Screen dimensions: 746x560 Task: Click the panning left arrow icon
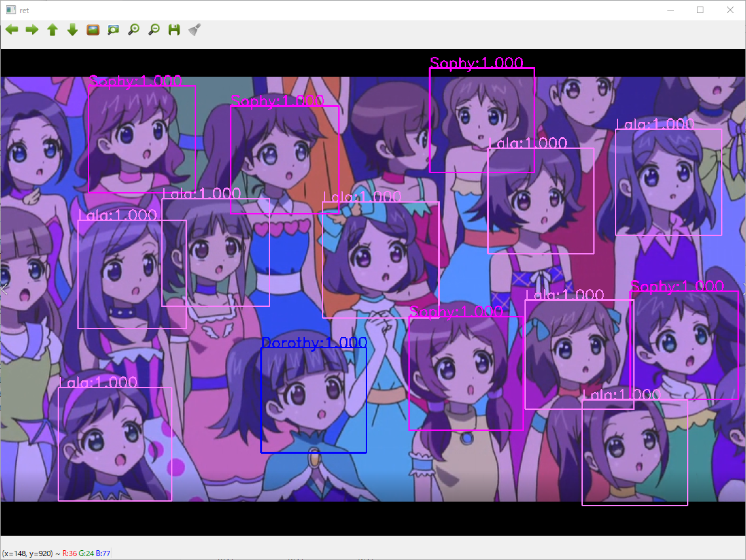pos(11,30)
